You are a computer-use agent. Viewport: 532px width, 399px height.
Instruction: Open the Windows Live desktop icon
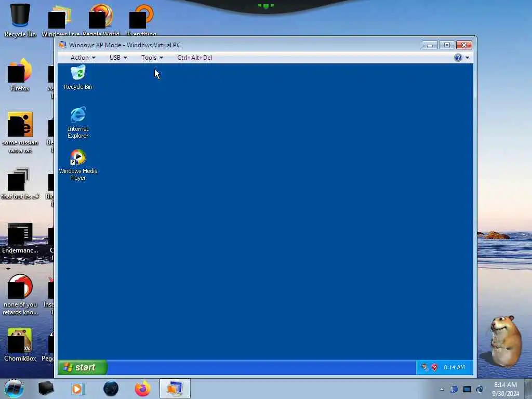click(x=60, y=20)
